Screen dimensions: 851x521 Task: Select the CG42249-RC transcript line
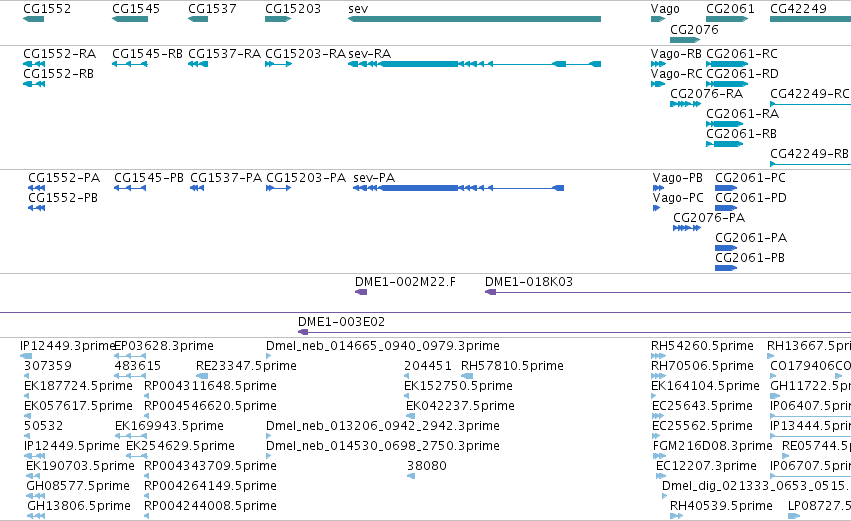(x=810, y=104)
